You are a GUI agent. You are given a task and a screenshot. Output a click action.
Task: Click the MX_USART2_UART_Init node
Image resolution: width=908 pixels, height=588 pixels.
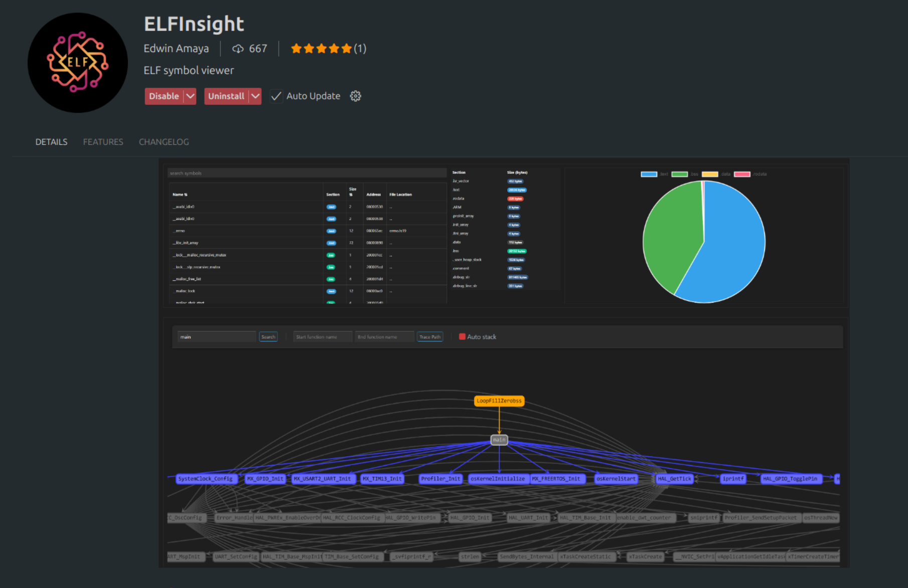pos(323,479)
